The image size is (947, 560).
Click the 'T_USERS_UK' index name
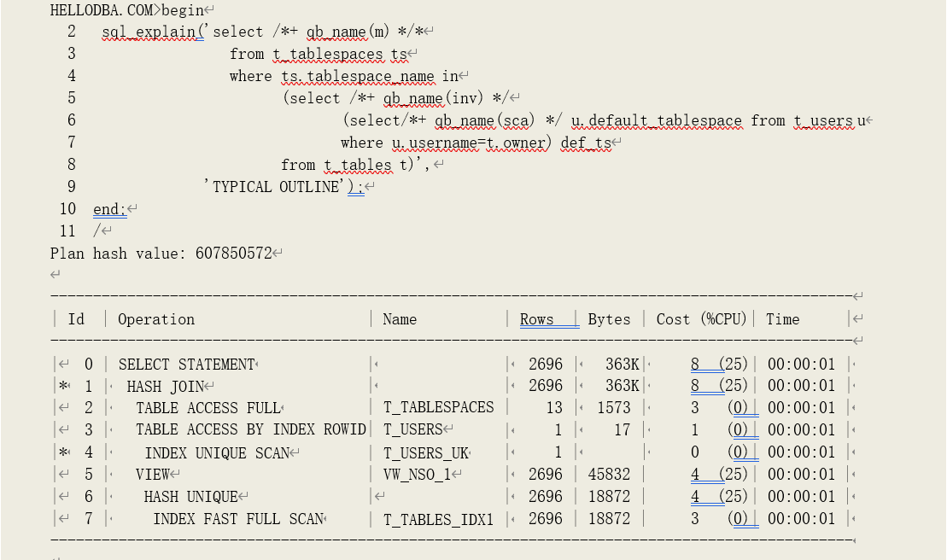(426, 453)
